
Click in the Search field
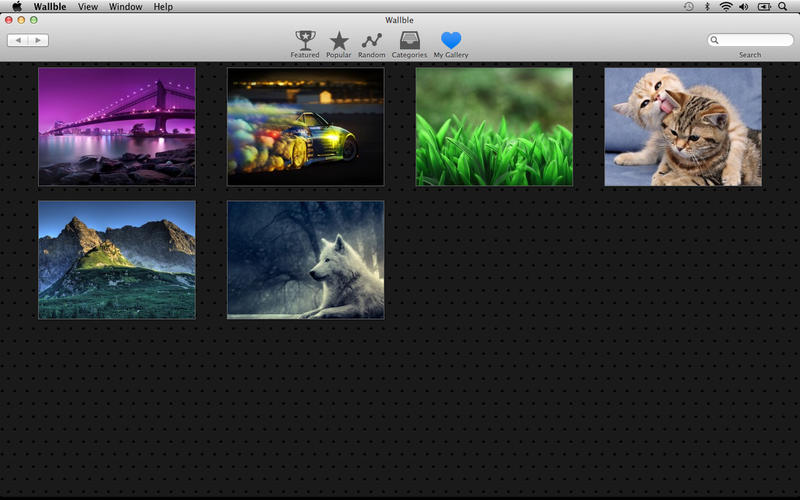tap(754, 40)
